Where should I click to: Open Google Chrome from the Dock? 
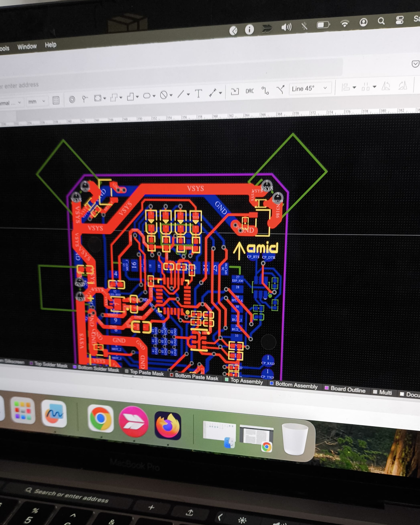[101, 419]
